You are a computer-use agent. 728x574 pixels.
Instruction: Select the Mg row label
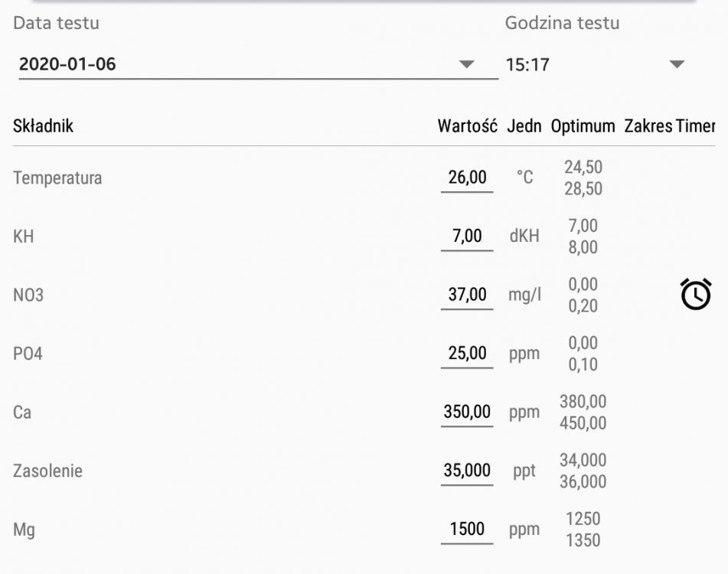(x=24, y=530)
